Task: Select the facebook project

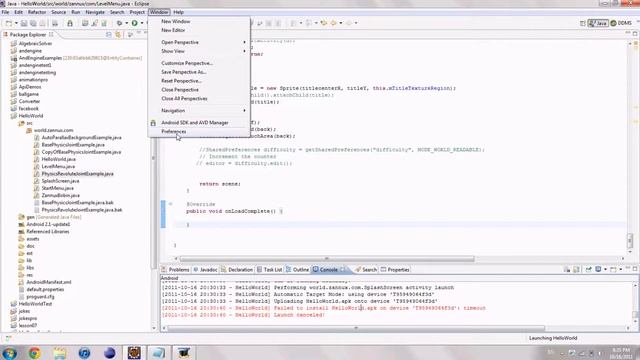Action: tap(29, 109)
